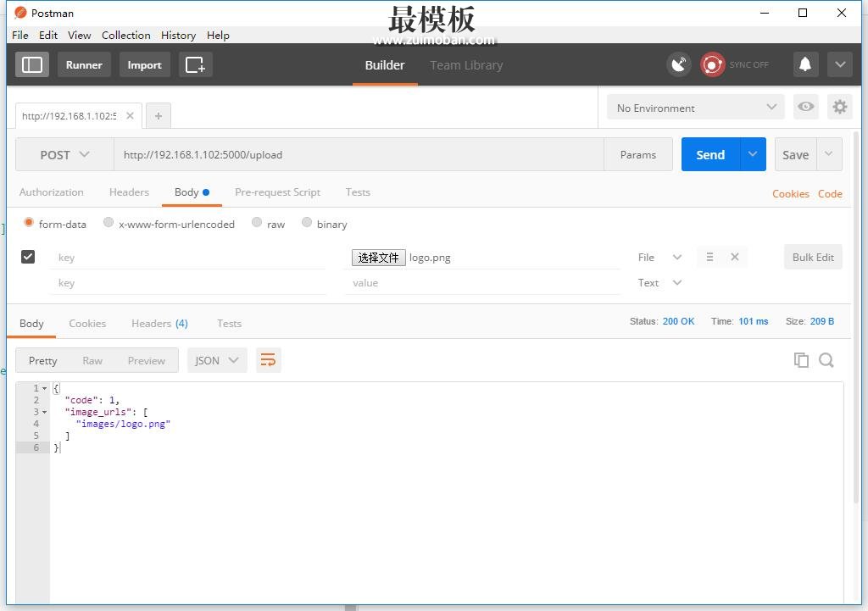Select form-data body type
868x611 pixels.
point(29,223)
